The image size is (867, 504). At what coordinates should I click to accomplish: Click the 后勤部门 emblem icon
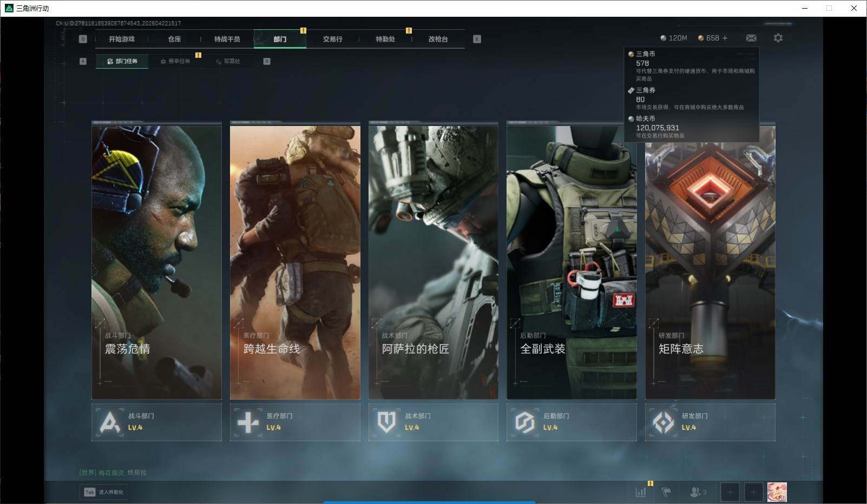[525, 422]
